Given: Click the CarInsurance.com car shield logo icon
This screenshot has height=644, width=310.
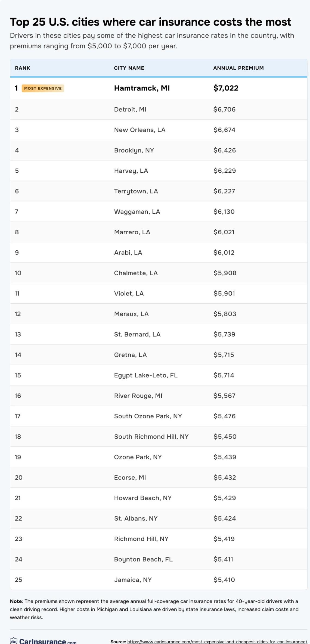Looking at the screenshot, I should click(x=14, y=641).
